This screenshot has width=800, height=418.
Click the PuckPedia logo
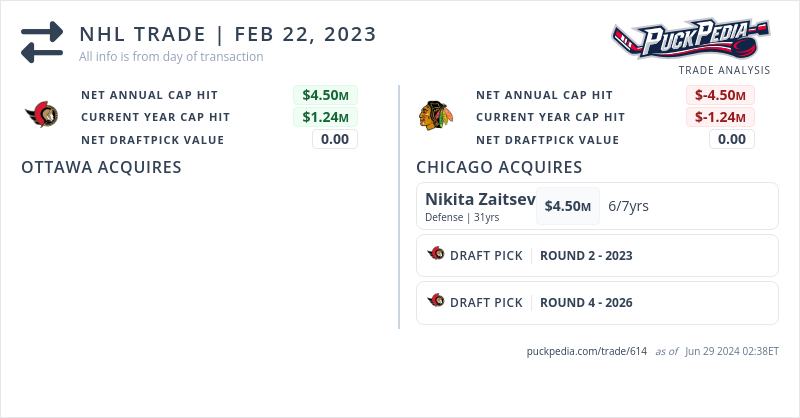[691, 40]
